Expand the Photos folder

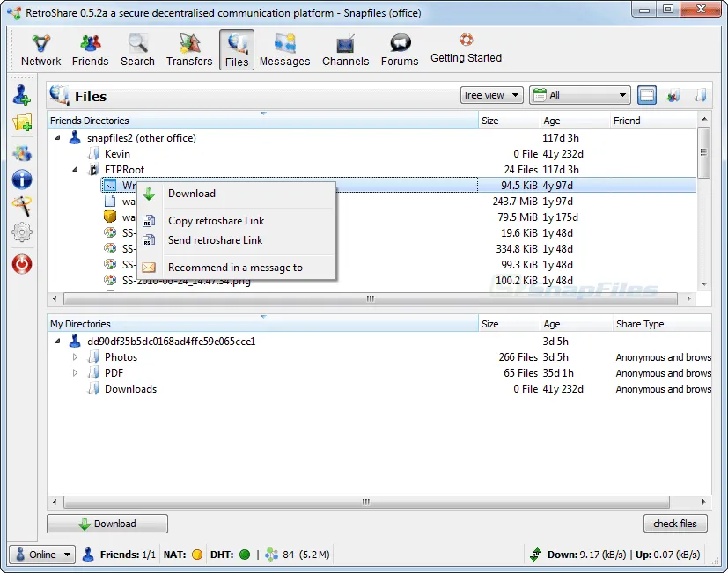(x=75, y=357)
